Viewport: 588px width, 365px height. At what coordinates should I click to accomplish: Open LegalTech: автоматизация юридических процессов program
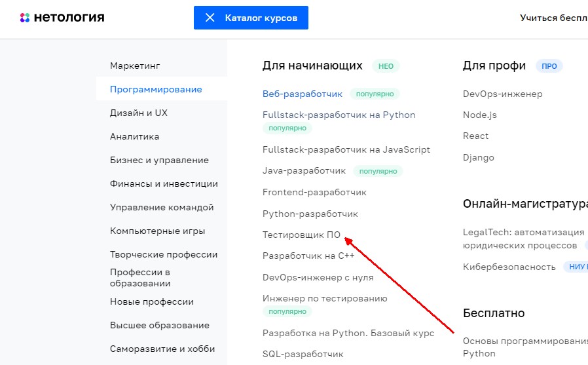[x=523, y=239]
